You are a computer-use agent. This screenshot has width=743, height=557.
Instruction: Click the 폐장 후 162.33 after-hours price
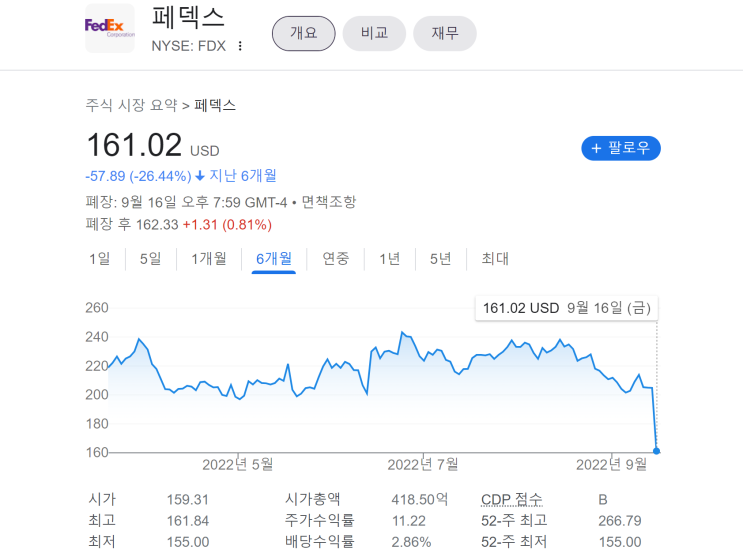point(132,224)
